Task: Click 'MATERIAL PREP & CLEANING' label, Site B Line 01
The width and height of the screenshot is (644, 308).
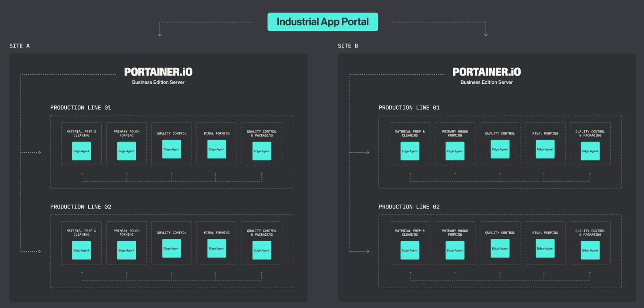Action: pyautogui.click(x=410, y=134)
